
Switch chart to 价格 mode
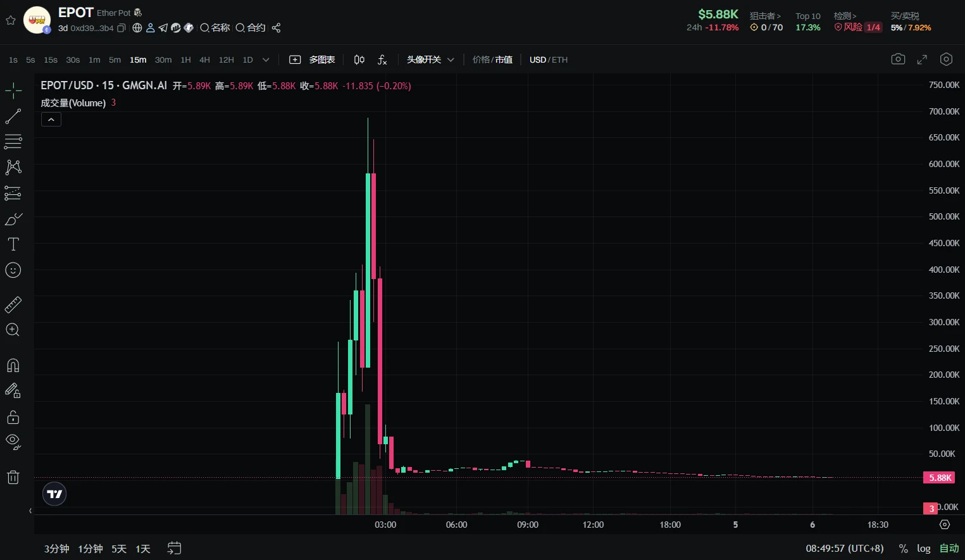481,59
